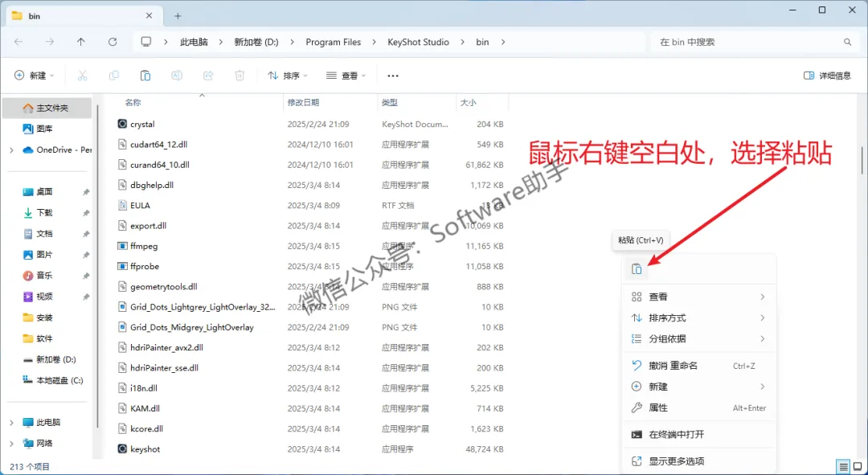This screenshot has height=475, width=868.
Task: Click the copy icon in toolbar
Action: pos(114,76)
